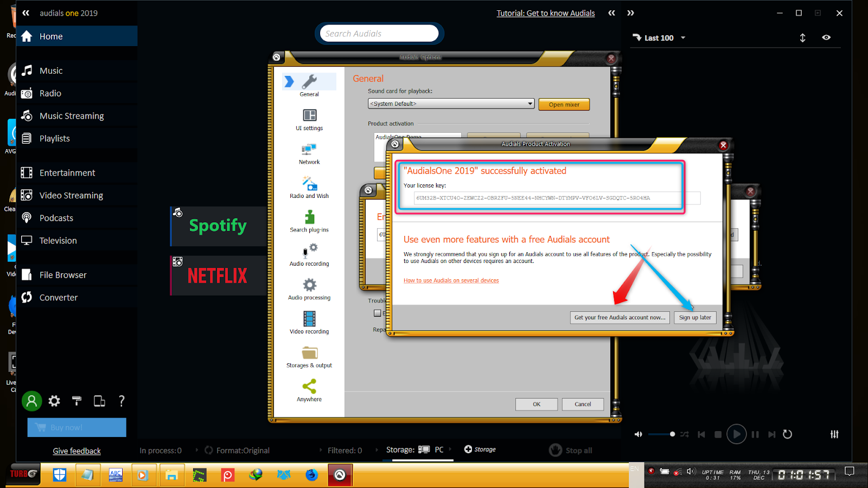Click the Sign up later button

click(x=695, y=318)
